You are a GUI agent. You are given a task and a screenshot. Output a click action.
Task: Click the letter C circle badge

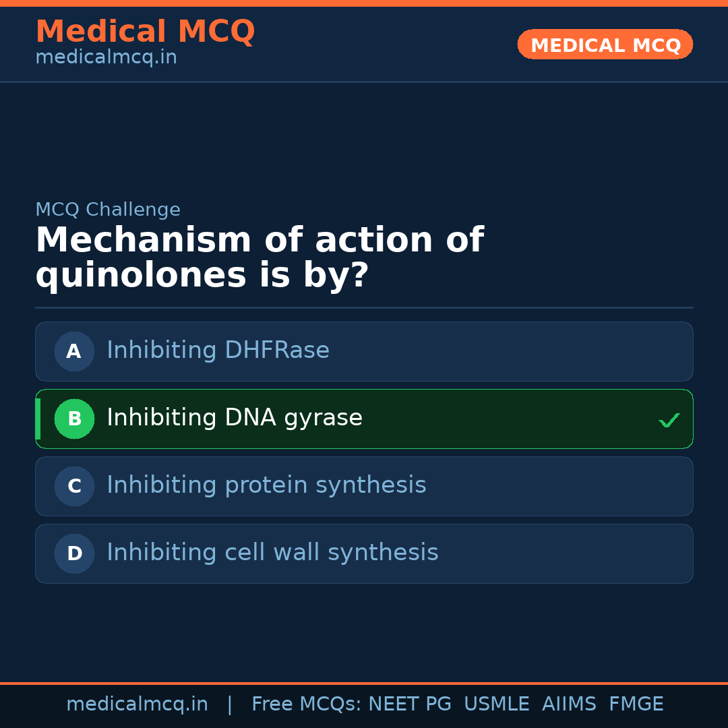pos(74,486)
